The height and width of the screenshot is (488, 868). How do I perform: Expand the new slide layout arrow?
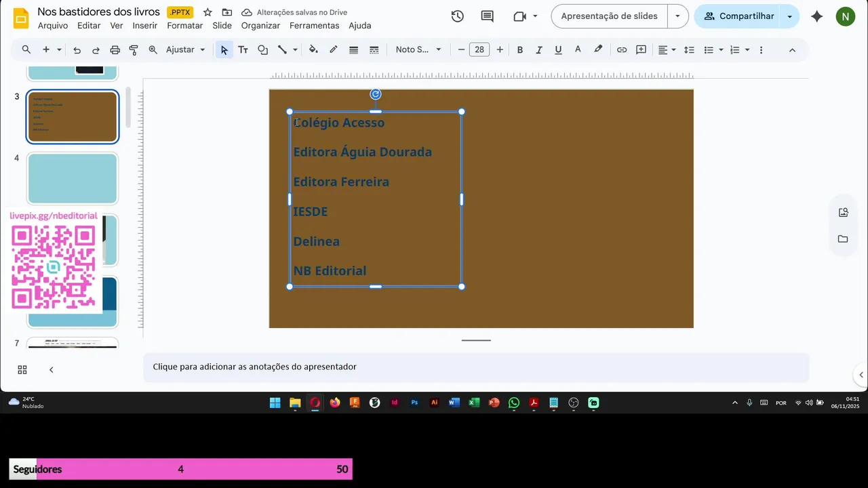(x=59, y=49)
